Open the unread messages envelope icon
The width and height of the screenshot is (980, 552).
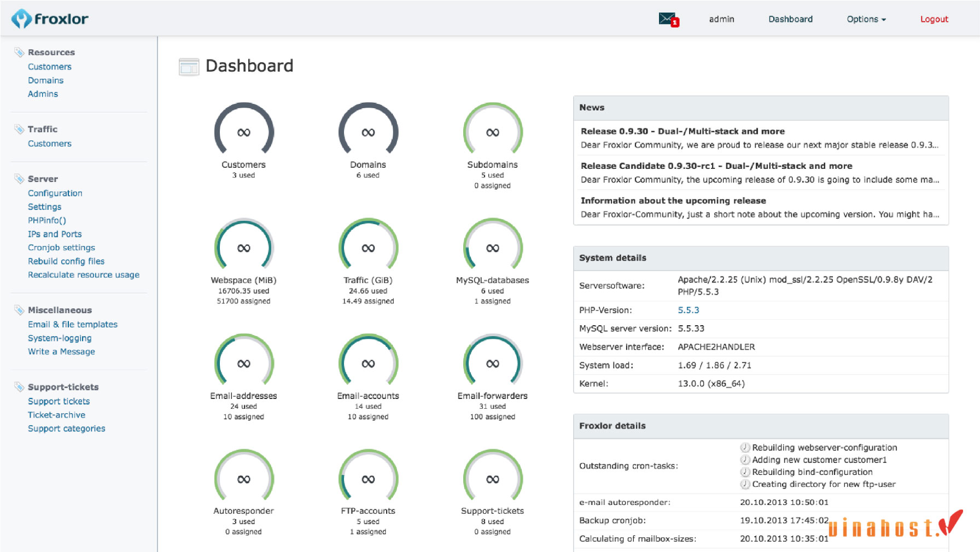click(x=668, y=19)
